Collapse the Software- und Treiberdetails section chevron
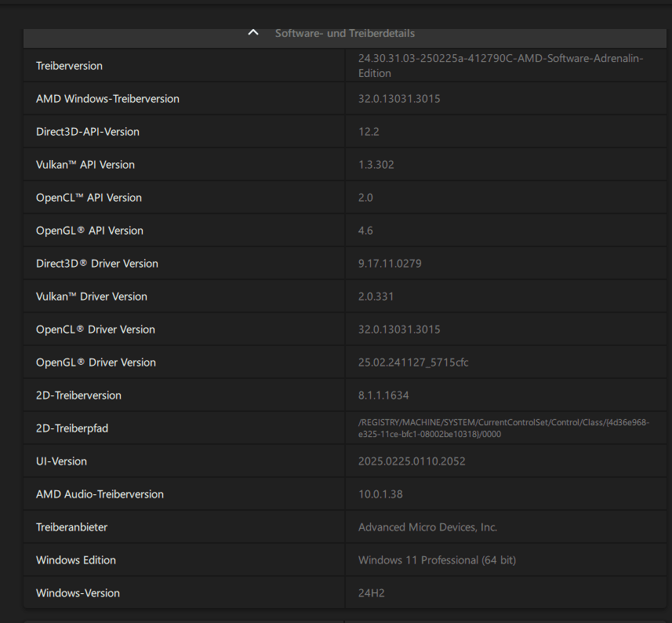The width and height of the screenshot is (672, 623). pos(253,33)
